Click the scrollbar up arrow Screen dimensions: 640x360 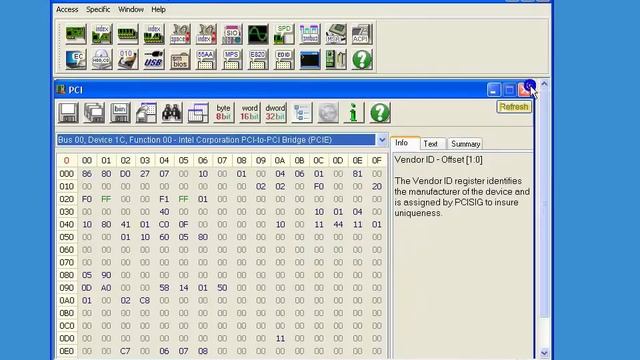tap(544, 84)
